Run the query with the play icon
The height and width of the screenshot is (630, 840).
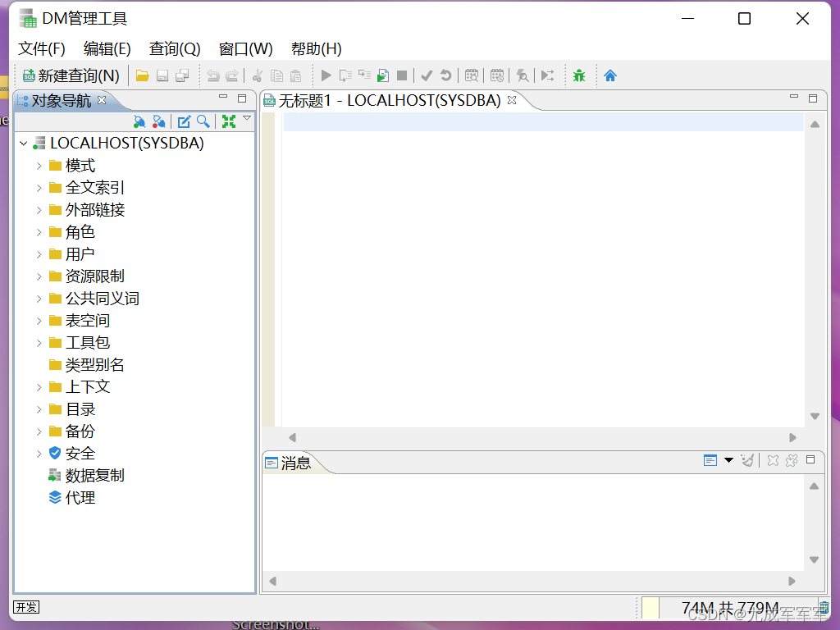[326, 75]
